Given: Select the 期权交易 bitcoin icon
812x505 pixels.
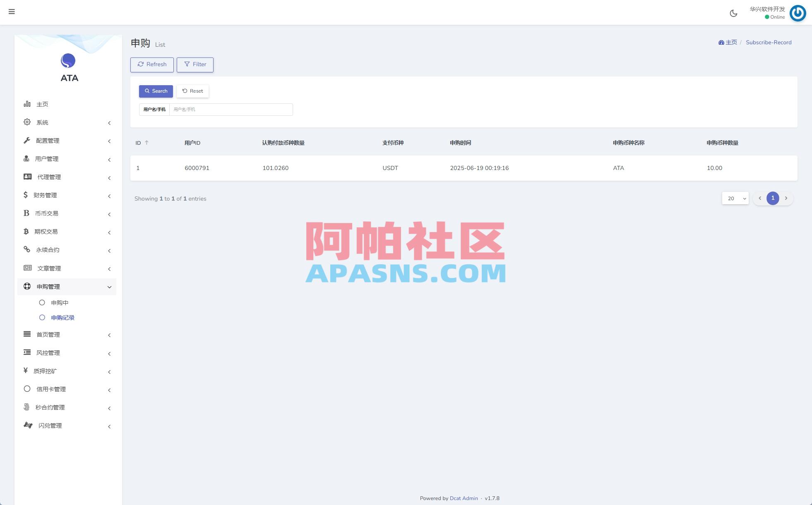Looking at the screenshot, I should pyautogui.click(x=26, y=231).
